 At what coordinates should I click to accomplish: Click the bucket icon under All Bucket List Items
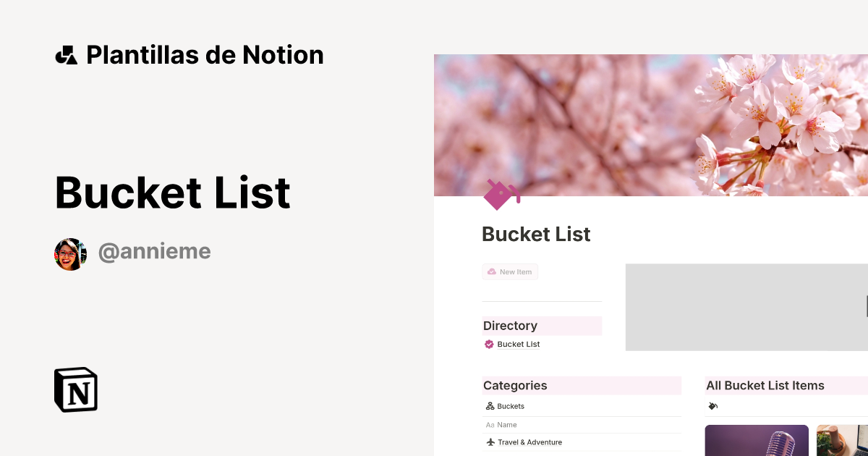712,406
